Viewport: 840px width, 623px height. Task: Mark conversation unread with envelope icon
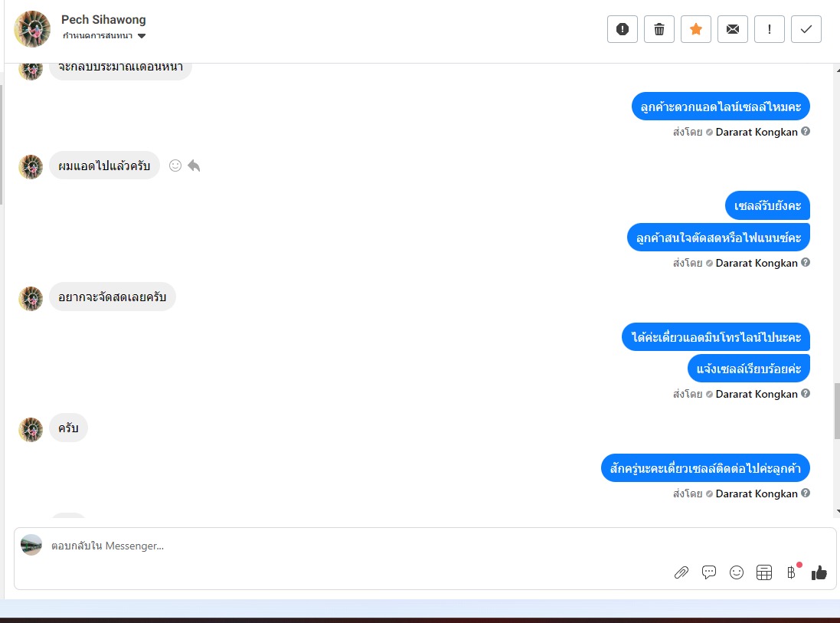point(732,29)
